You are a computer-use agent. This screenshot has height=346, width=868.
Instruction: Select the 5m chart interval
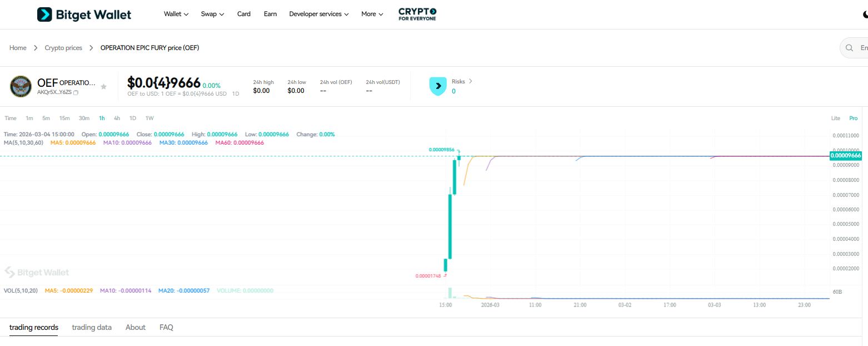46,118
